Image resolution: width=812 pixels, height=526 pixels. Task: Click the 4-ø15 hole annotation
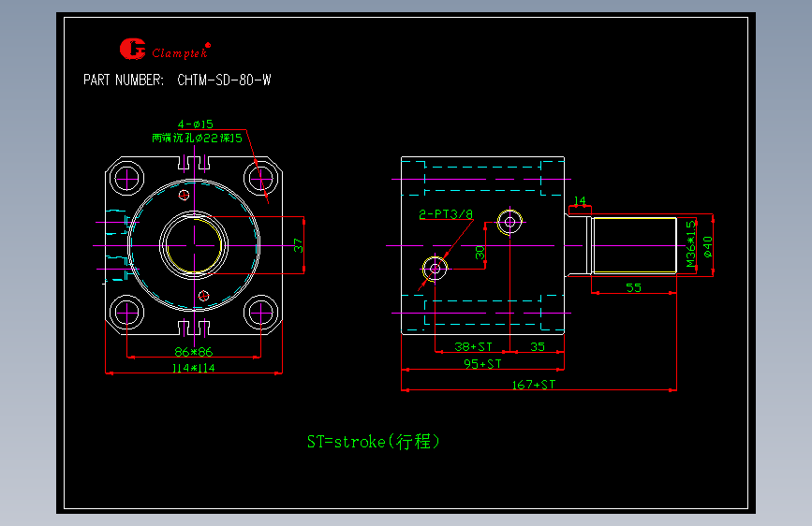195,124
